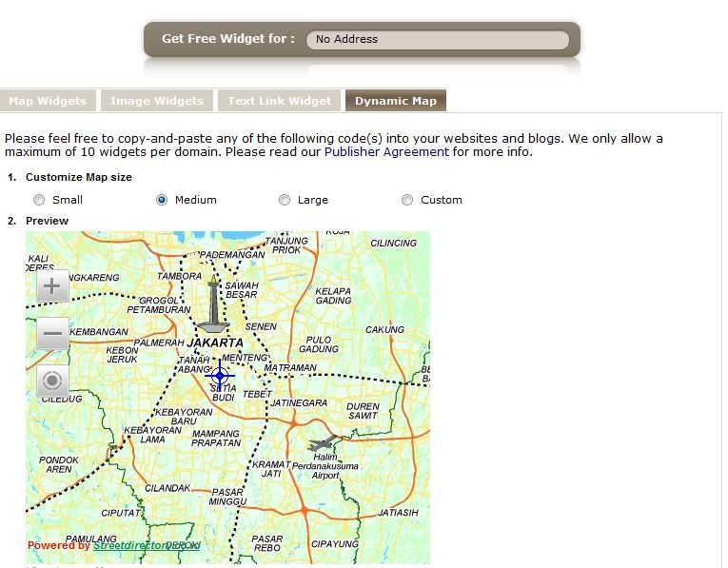Select Medium map size
The width and height of the screenshot is (728, 568).
point(162,200)
